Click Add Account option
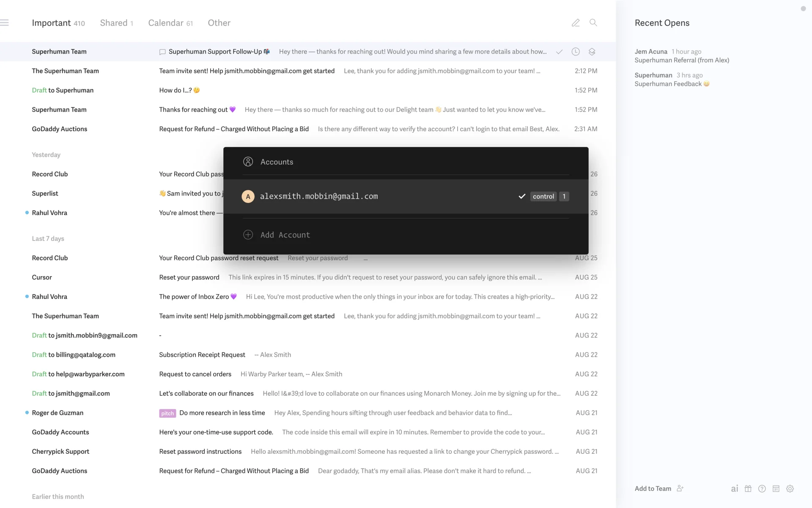Screen dimensions: 812x508 point(285,235)
